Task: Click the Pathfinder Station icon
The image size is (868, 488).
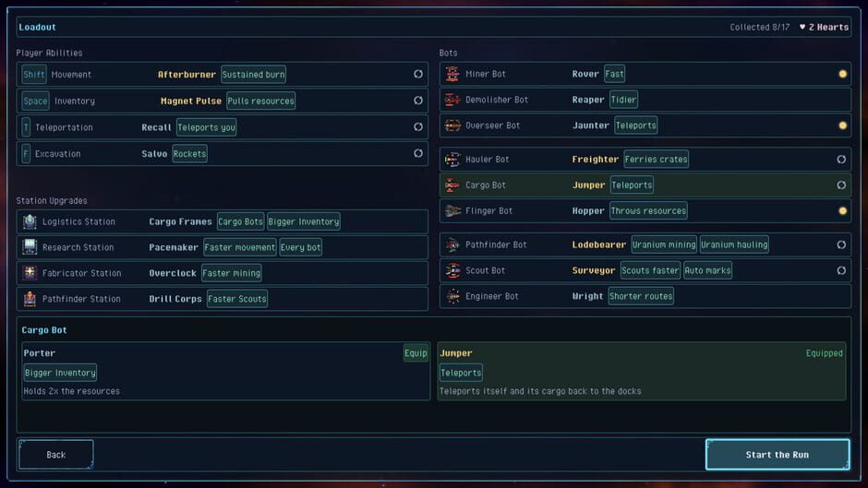Action: 30,299
